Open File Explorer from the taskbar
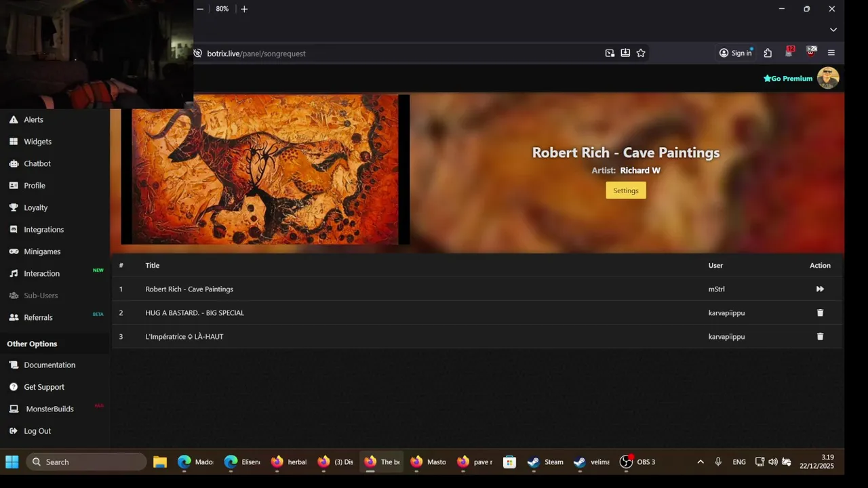 [160, 462]
